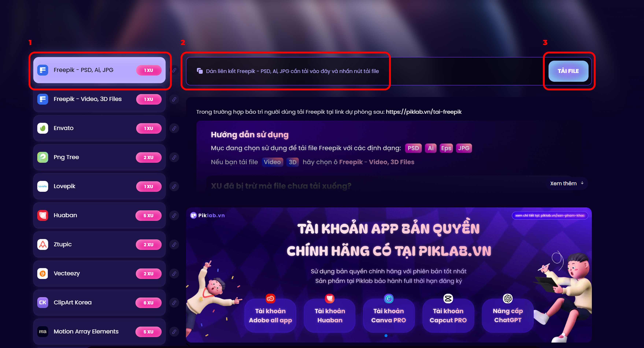Expand guide with Xem thêm
644x348 pixels.
(567, 183)
